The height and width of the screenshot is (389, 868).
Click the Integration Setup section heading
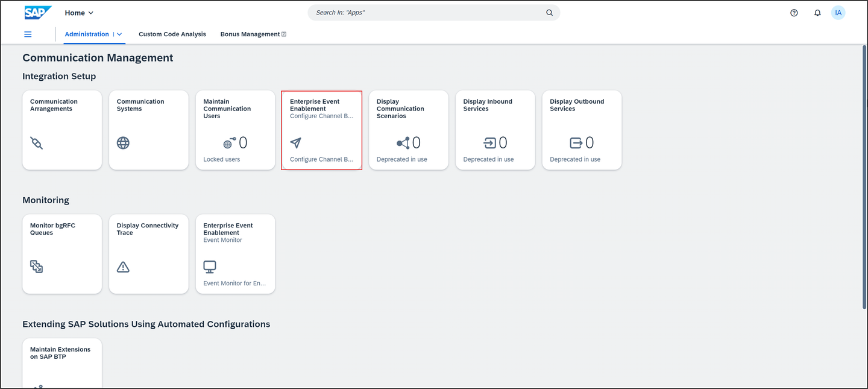(59, 76)
